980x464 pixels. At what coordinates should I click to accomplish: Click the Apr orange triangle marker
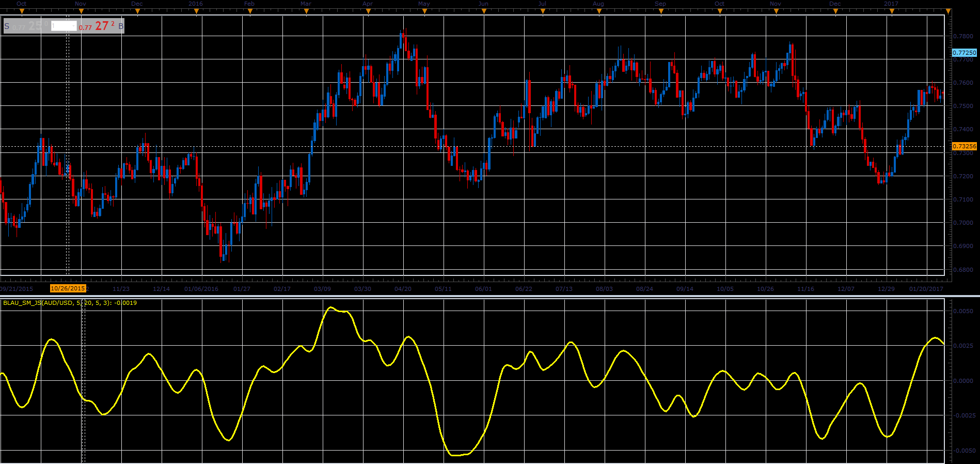(368, 11)
